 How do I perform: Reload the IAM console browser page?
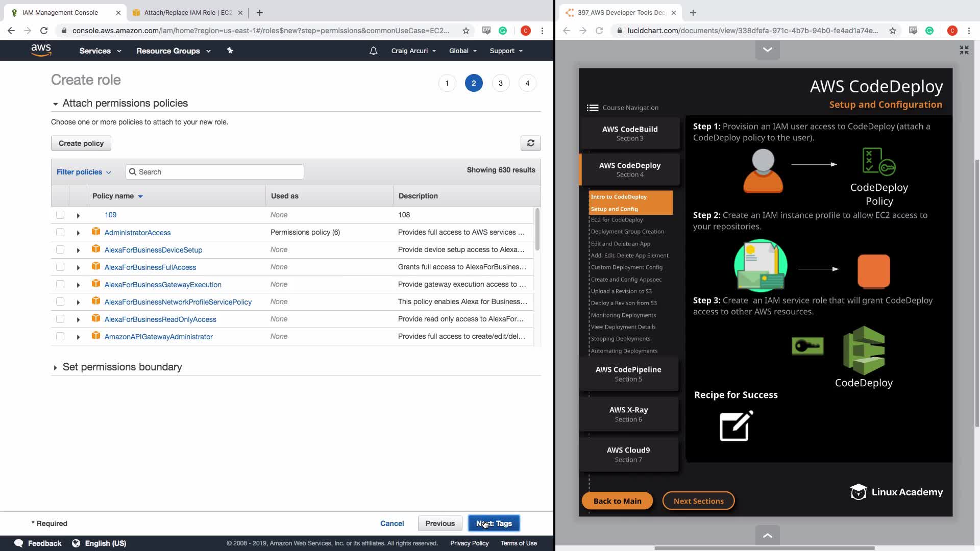click(x=44, y=31)
